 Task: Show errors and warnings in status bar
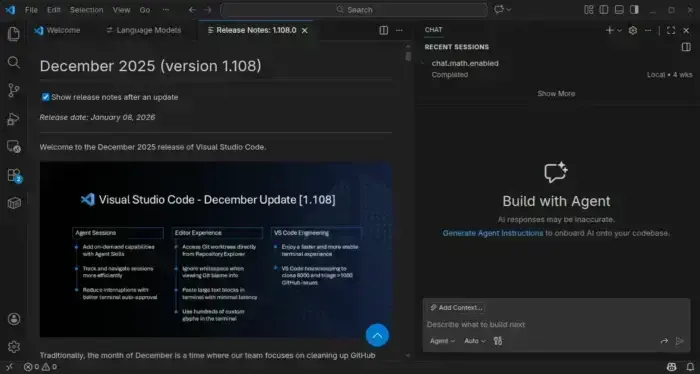click(40, 367)
